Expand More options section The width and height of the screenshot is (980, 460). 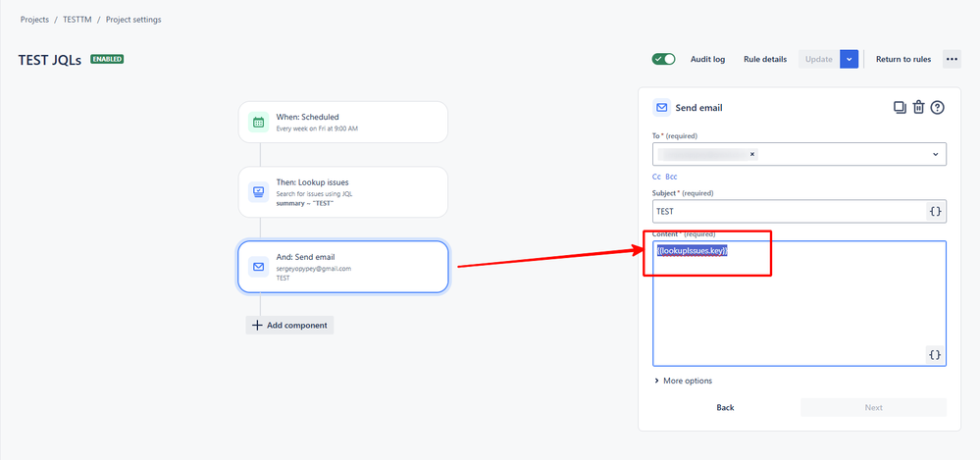tap(683, 381)
